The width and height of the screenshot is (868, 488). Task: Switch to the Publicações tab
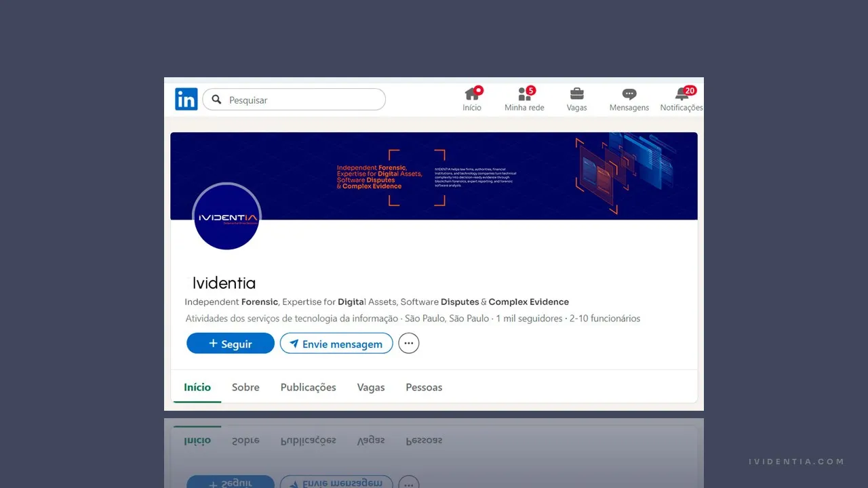pos(309,387)
